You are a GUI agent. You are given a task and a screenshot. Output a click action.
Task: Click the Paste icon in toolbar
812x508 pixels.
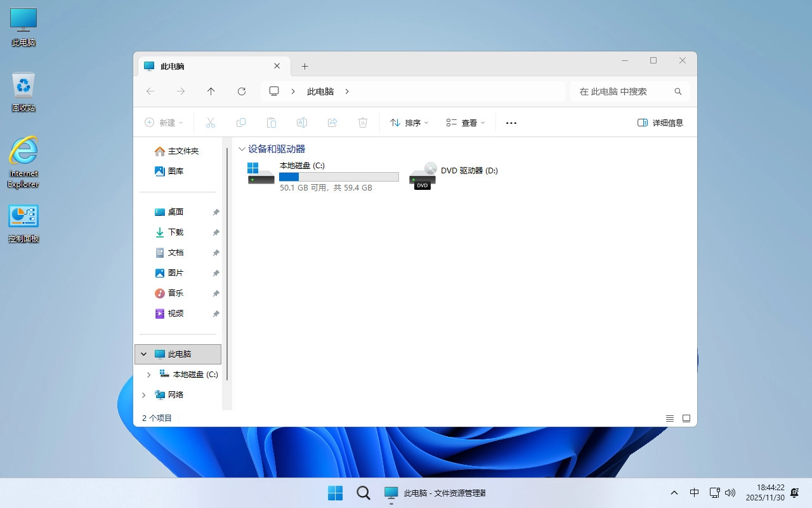pos(272,122)
